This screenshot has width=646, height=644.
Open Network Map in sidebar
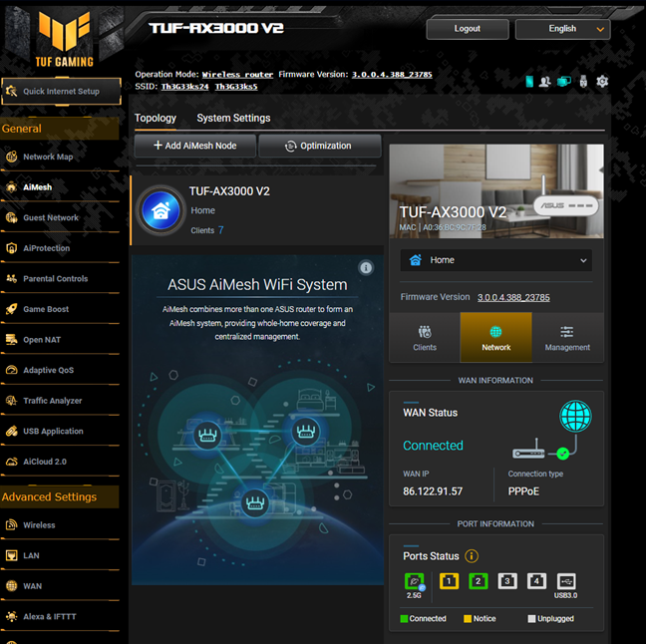[48, 157]
